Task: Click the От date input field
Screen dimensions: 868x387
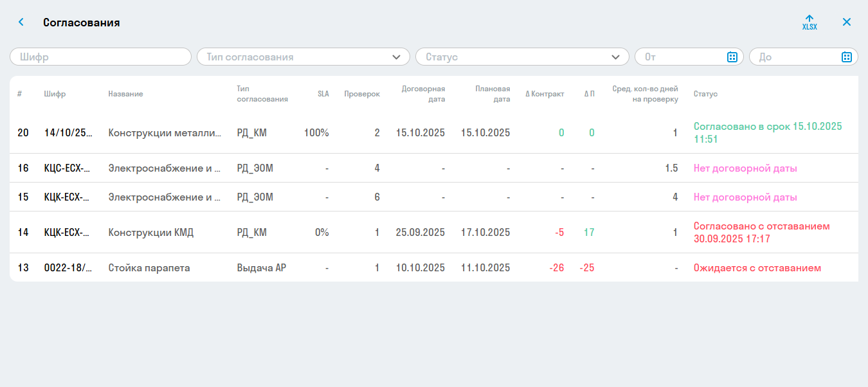Action: [682, 57]
